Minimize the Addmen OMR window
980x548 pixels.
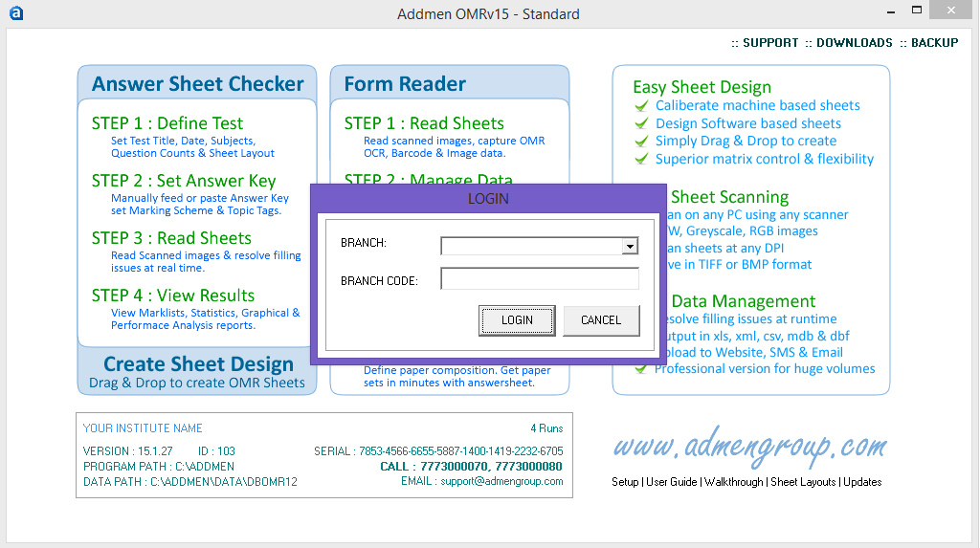point(891,11)
